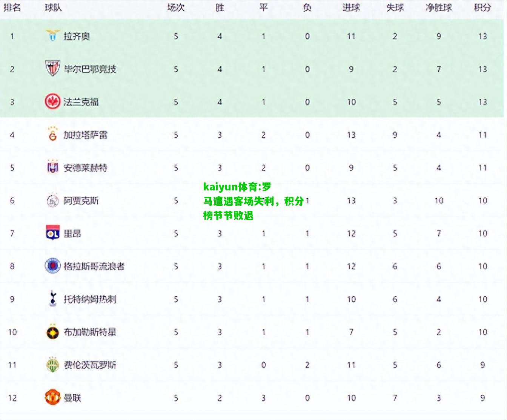Select the 进球 goals scored header
The height and width of the screenshot is (420, 507).
pyautogui.click(x=351, y=7)
